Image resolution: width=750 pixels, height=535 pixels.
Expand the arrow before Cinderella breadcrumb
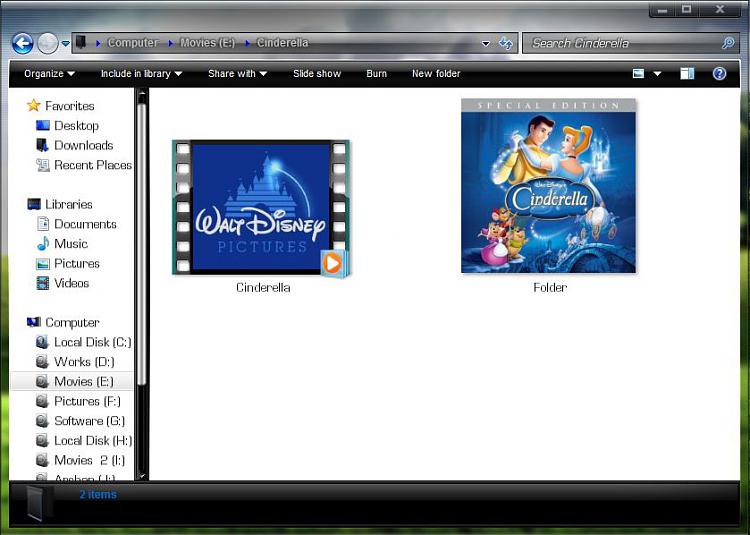point(247,43)
